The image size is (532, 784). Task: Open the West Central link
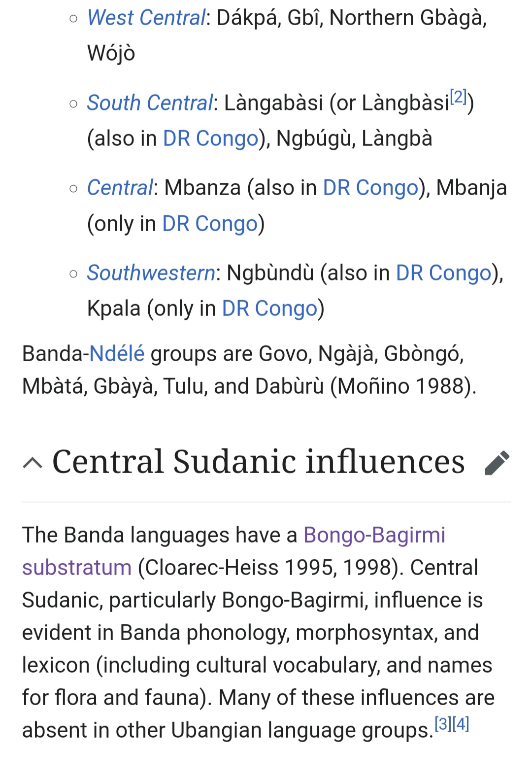click(x=146, y=18)
